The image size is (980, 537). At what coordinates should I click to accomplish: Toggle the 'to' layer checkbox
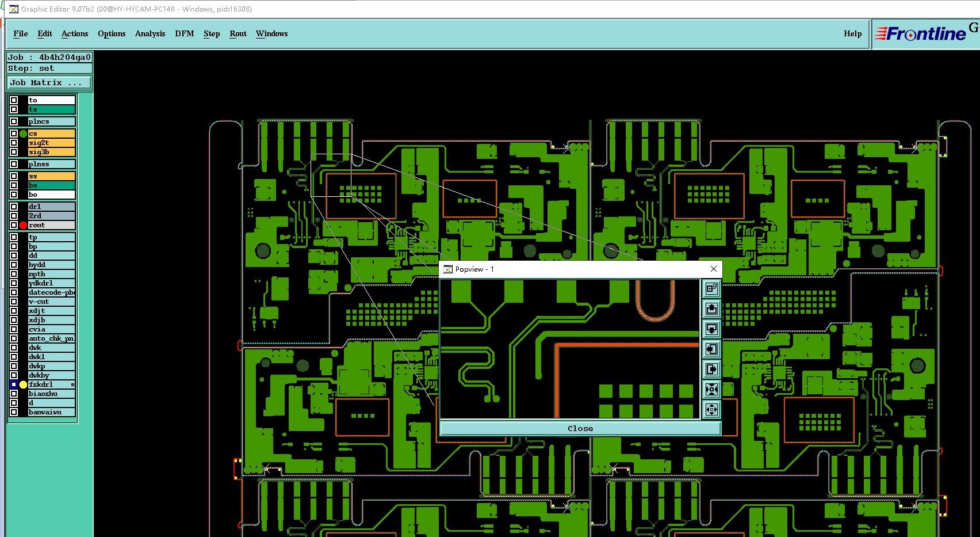pos(14,100)
